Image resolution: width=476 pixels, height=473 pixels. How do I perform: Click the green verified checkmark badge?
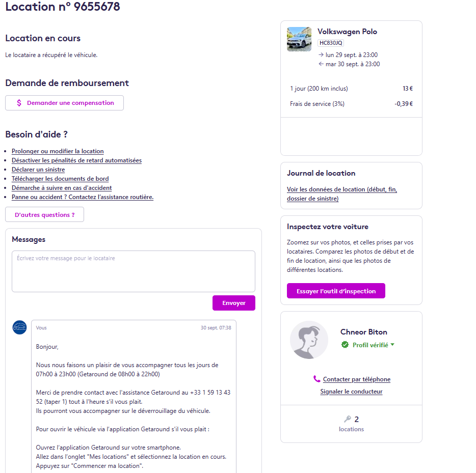(x=345, y=345)
